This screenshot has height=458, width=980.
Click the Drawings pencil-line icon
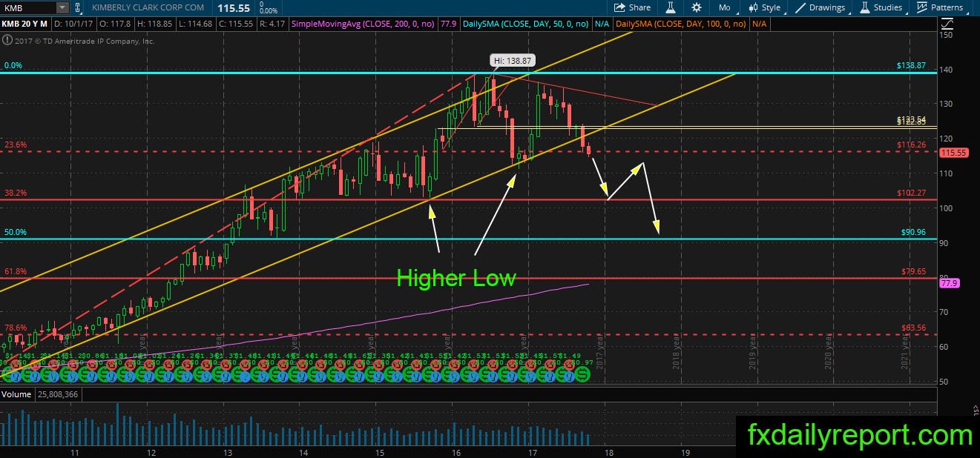(x=800, y=7)
